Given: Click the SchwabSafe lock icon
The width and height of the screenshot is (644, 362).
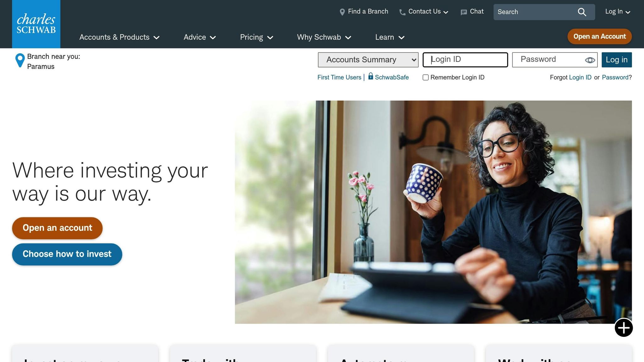Looking at the screenshot, I should (x=371, y=76).
